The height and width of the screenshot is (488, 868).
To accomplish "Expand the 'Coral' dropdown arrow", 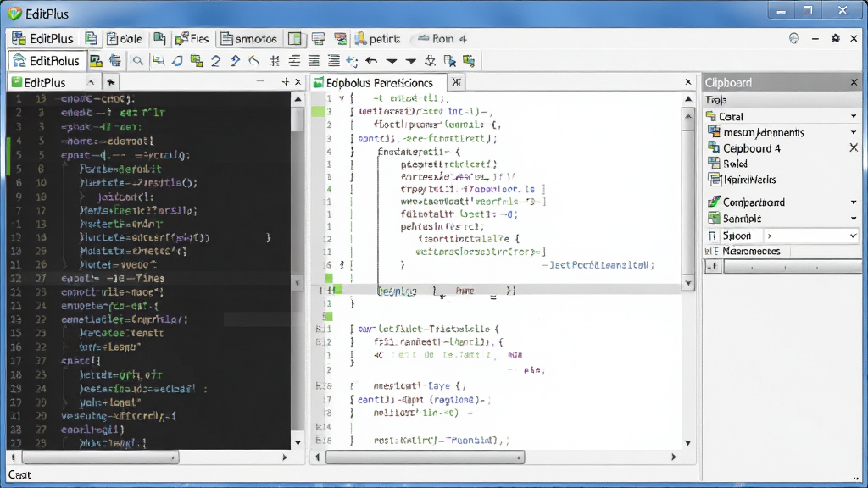I will 854,117.
